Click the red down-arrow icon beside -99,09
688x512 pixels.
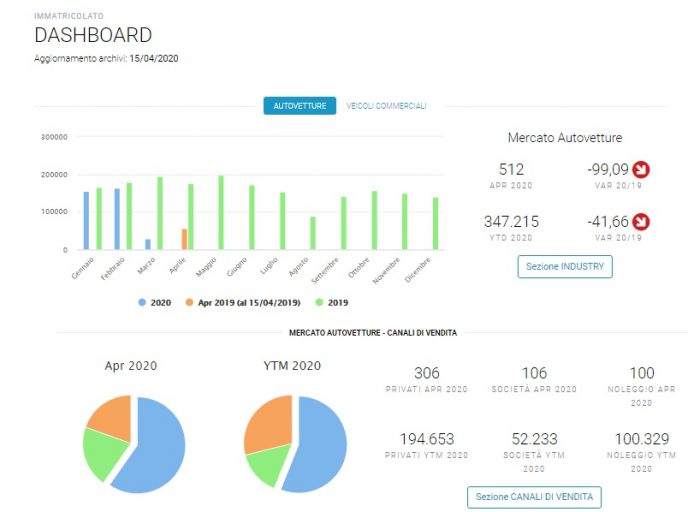tap(641, 169)
